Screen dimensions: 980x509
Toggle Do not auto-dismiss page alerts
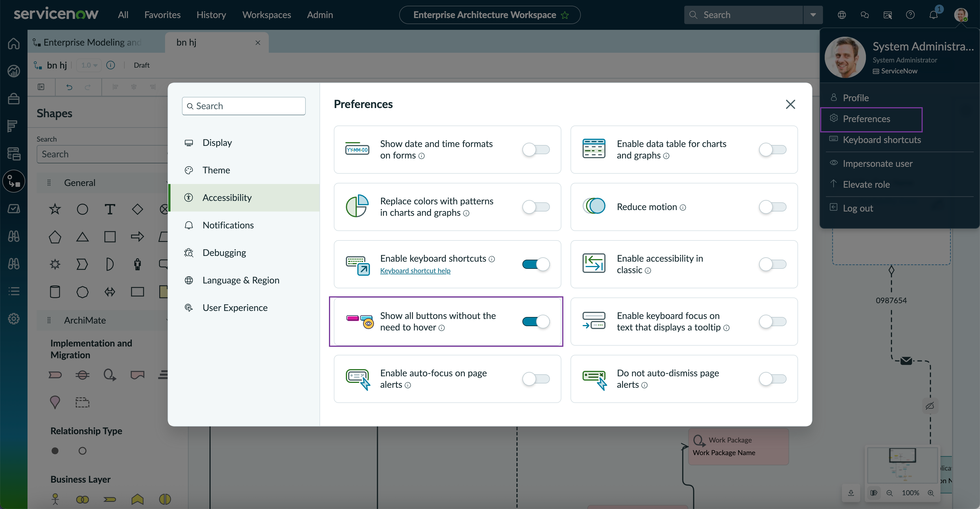coord(773,379)
